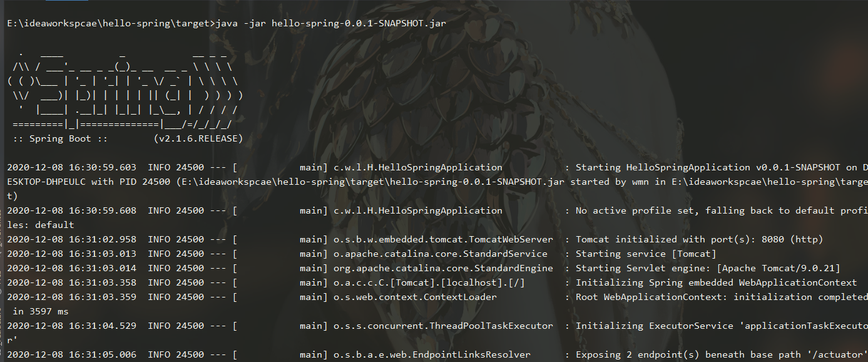This screenshot has height=362, width=868.
Task: Click logger name 'o.apache.catalina.core.StandardService'
Action: 441,254
